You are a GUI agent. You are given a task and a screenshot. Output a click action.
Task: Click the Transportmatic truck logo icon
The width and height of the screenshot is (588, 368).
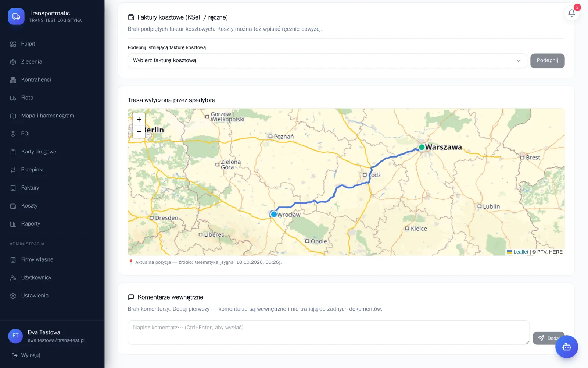(x=16, y=17)
